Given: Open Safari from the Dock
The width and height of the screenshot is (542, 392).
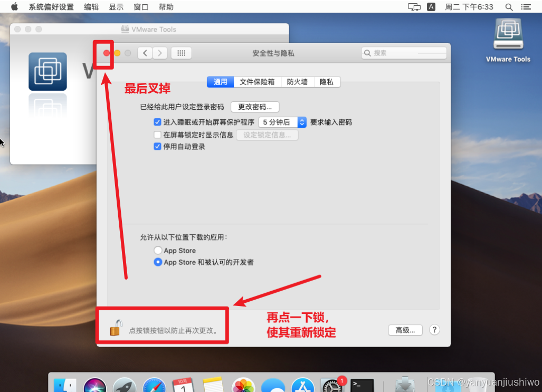Looking at the screenshot, I should tap(154, 385).
